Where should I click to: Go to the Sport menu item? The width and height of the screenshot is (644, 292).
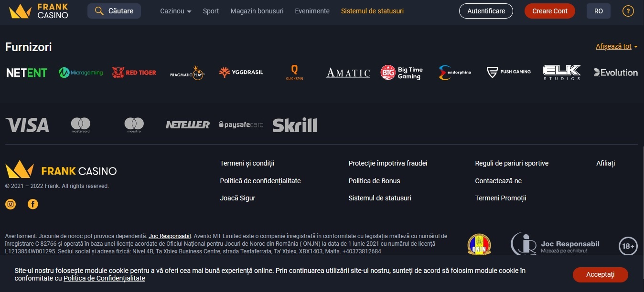[x=211, y=11]
